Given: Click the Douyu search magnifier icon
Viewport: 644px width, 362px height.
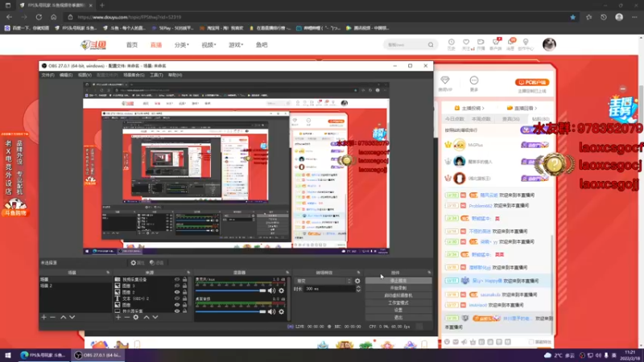Looking at the screenshot, I should point(431,45).
